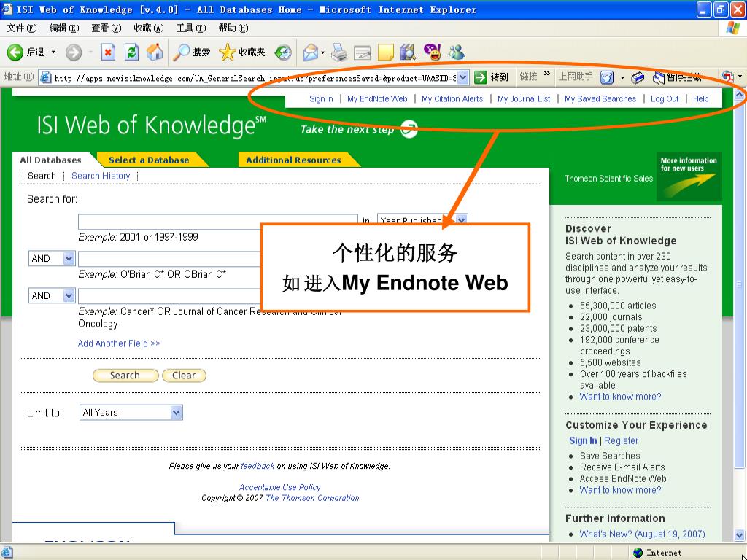Image resolution: width=747 pixels, height=560 pixels.
Task: Open the 查看(V) menu
Action: (x=107, y=28)
